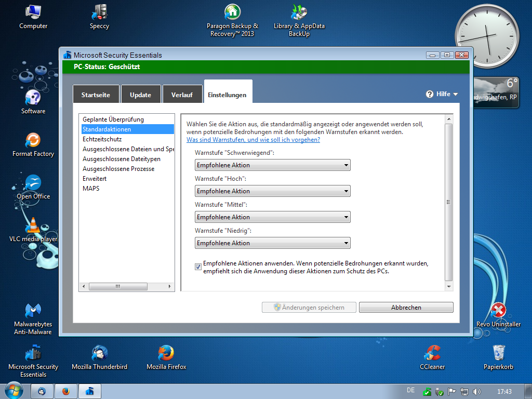The width and height of the screenshot is (532, 399).
Task: Open the Warnstufe Mittel dropdown
Action: (272, 217)
